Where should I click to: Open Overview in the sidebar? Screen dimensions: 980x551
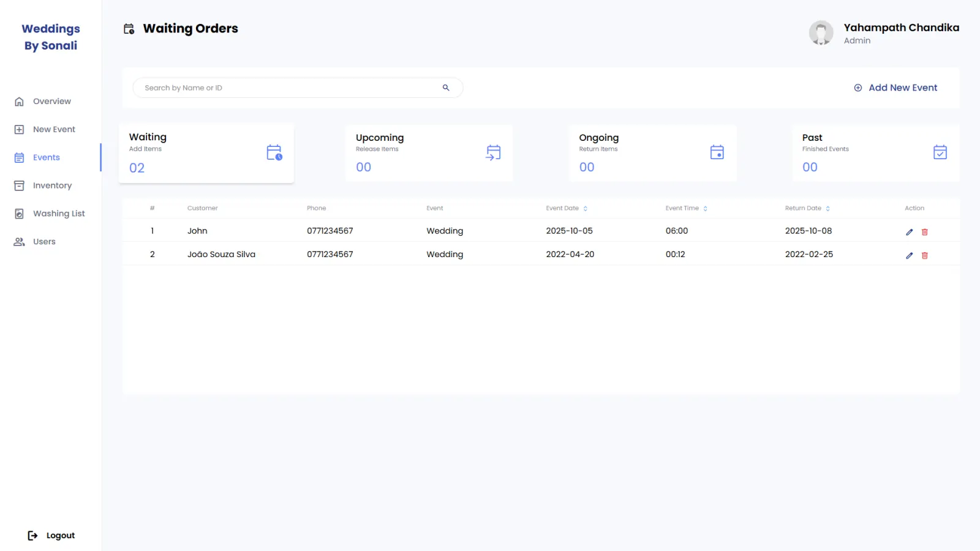[x=50, y=102]
